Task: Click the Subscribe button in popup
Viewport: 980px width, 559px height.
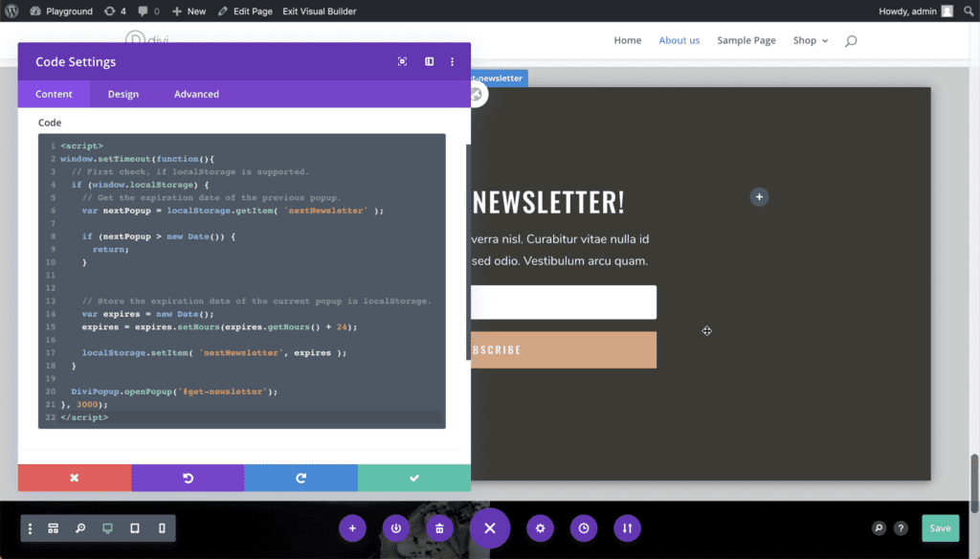Action: tap(564, 349)
